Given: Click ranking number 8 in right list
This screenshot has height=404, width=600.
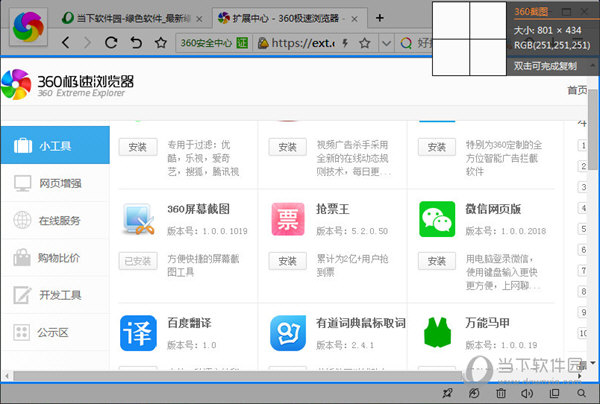Looking at the screenshot, I should coord(582,291).
